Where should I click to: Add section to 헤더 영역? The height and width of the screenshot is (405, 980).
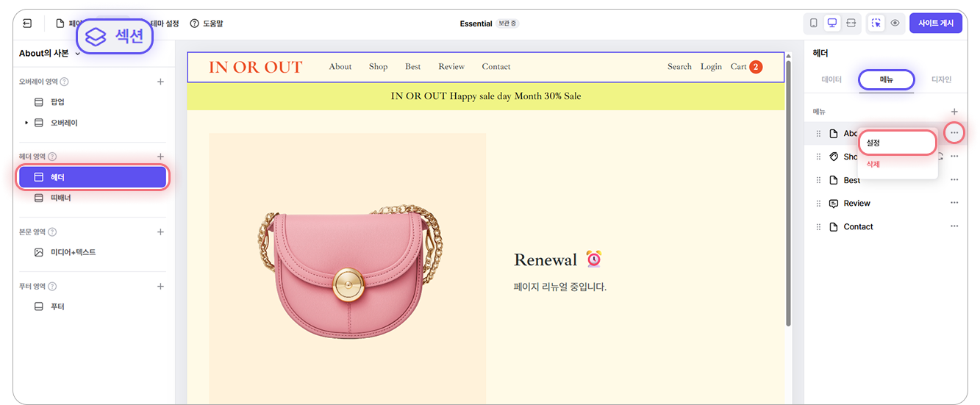point(160,157)
